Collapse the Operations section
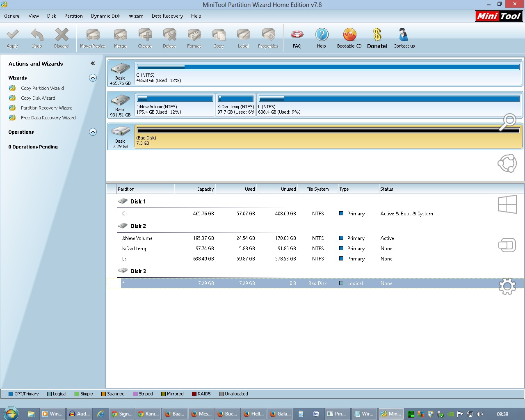This screenshot has width=525, height=420. coord(93,132)
